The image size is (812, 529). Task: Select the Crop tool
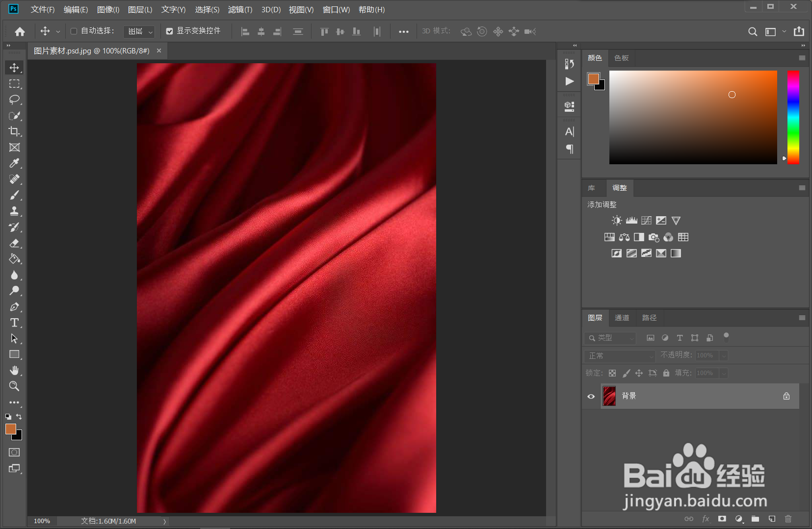[14, 131]
